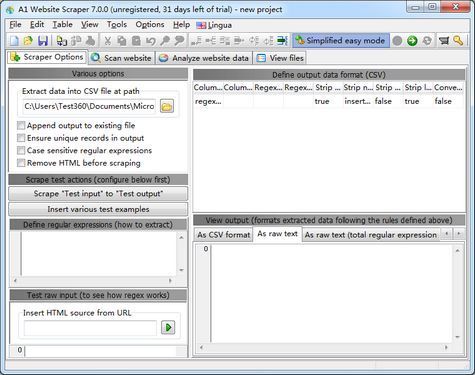Switch to Scan website tab
The width and height of the screenshot is (475, 375).
pyautogui.click(x=121, y=58)
